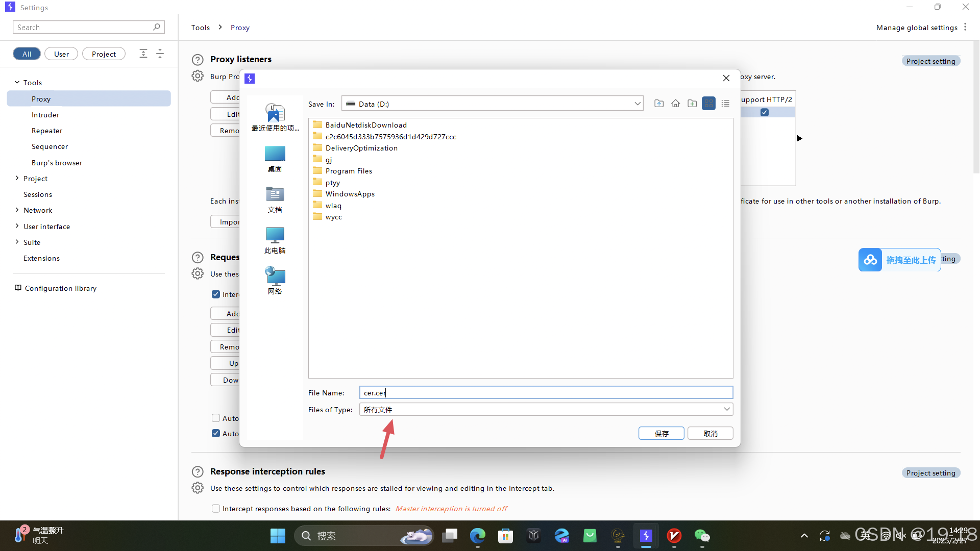This screenshot has width=980, height=551.
Task: Click the Proxy listeners help icon
Action: click(198, 60)
